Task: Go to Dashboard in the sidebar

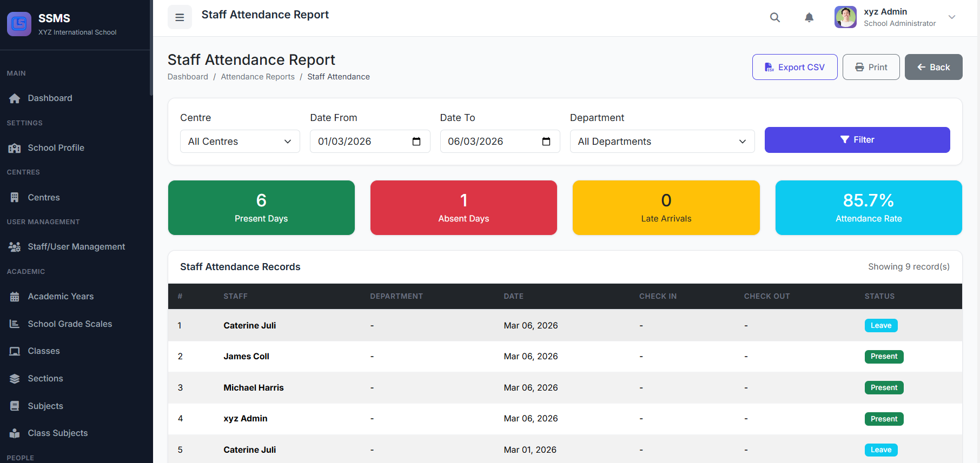Action: tap(50, 98)
